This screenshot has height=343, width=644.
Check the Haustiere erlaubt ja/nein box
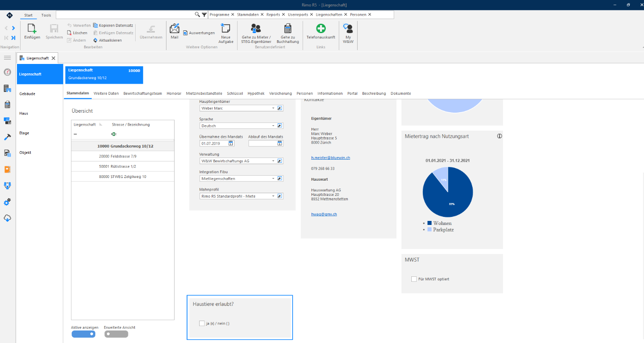[x=201, y=323]
